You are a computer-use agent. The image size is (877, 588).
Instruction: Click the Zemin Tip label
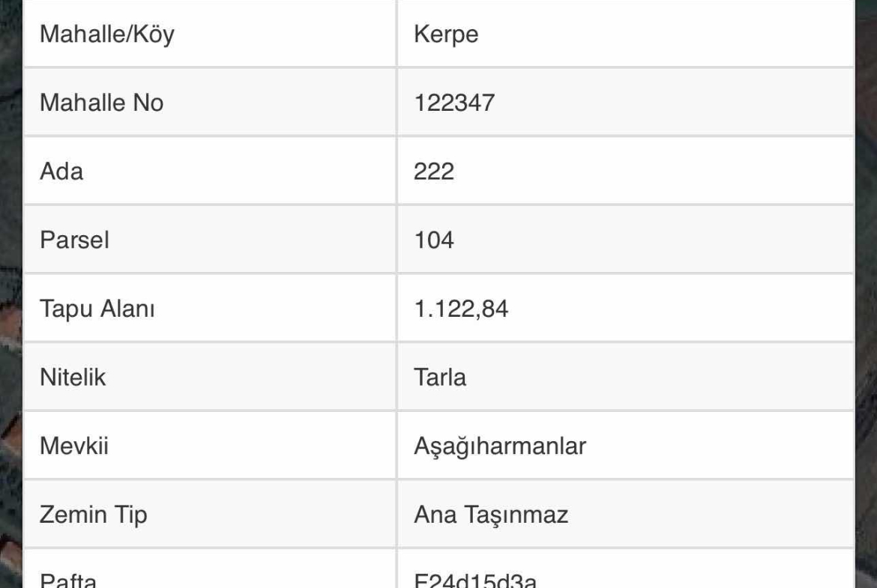[x=94, y=515]
